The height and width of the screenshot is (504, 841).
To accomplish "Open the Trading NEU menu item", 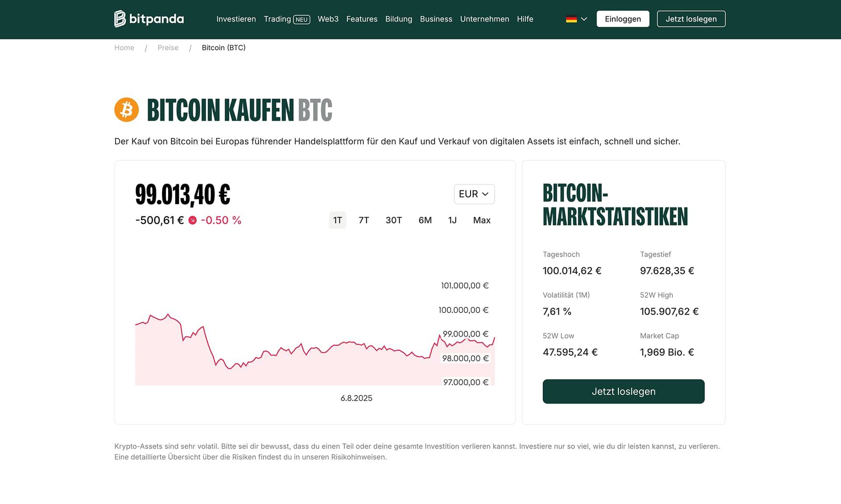I will tap(286, 19).
